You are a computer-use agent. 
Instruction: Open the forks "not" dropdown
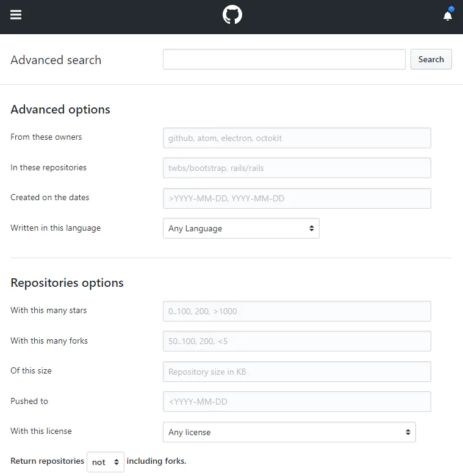[x=106, y=462]
